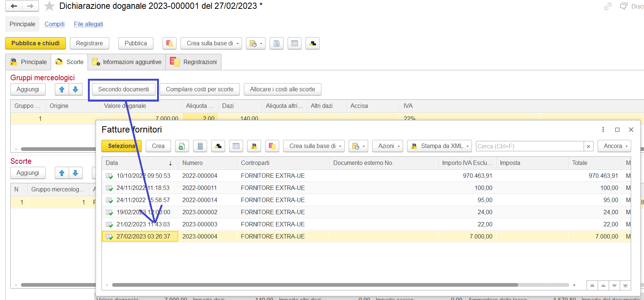Select invoice row 2022-000004
This screenshot has height=300, width=644.
tap(366, 176)
